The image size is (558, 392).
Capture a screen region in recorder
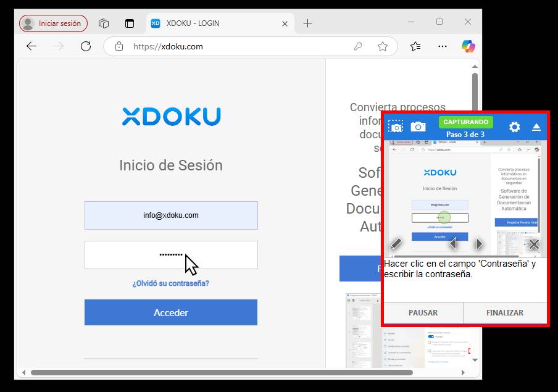point(396,127)
